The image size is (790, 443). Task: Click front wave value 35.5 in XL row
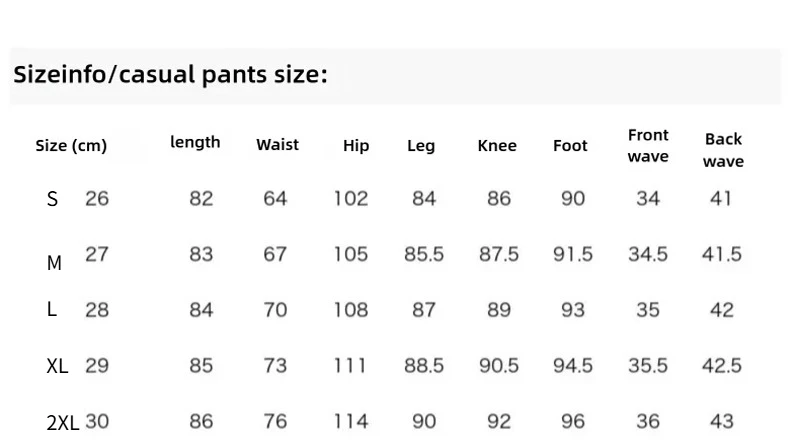648,366
